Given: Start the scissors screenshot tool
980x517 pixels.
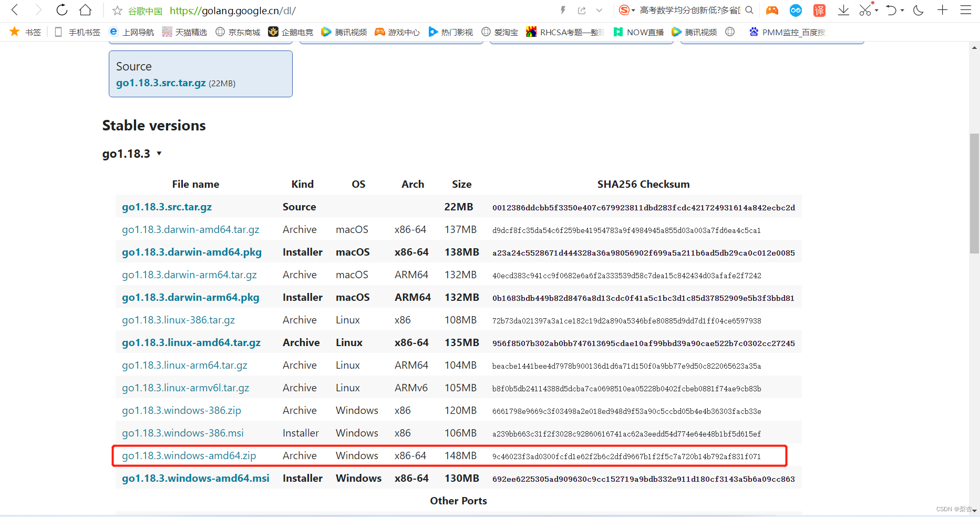Looking at the screenshot, I should [865, 10].
